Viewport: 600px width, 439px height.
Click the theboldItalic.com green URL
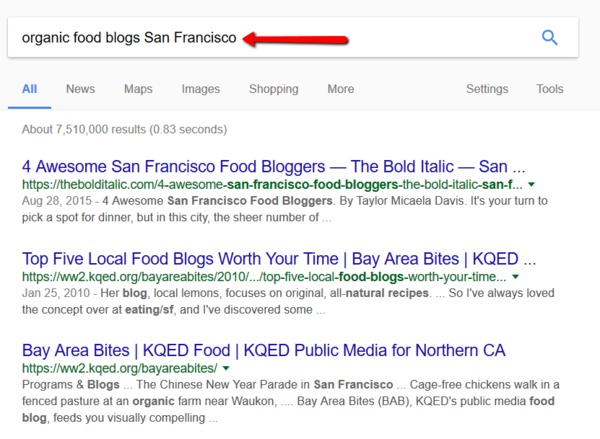pos(272,184)
